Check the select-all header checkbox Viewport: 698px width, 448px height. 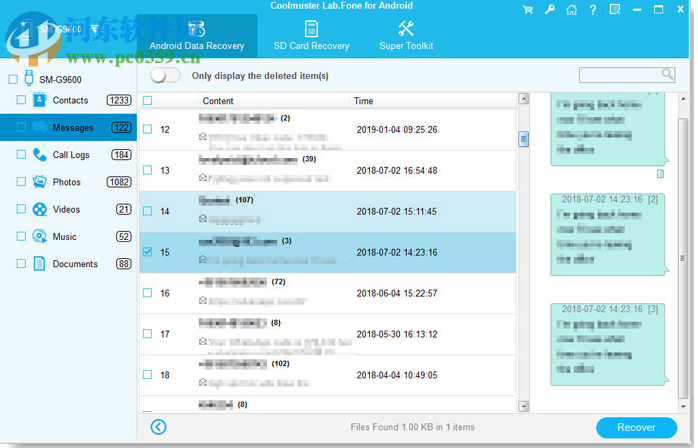pos(147,101)
